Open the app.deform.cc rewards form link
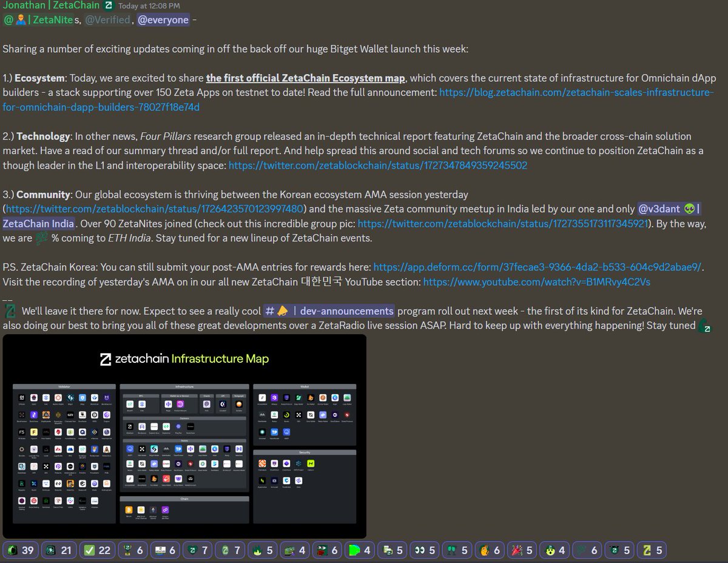728x563 pixels. 538,268
